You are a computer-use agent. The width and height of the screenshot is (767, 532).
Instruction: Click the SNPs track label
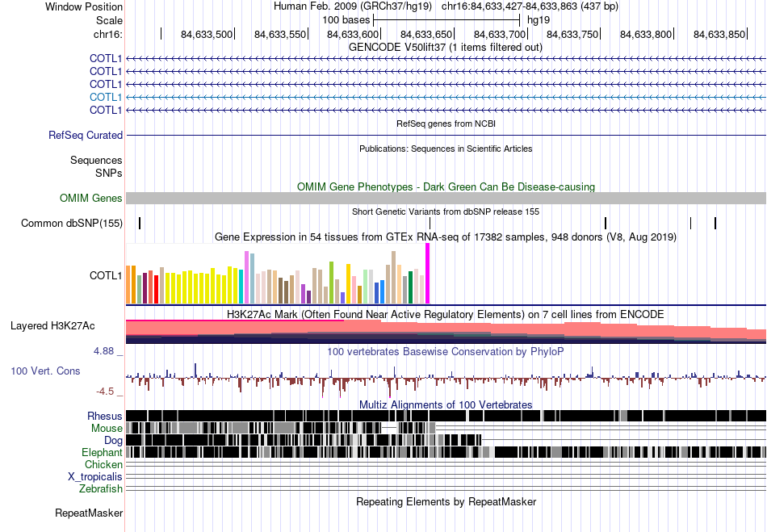[x=109, y=173]
